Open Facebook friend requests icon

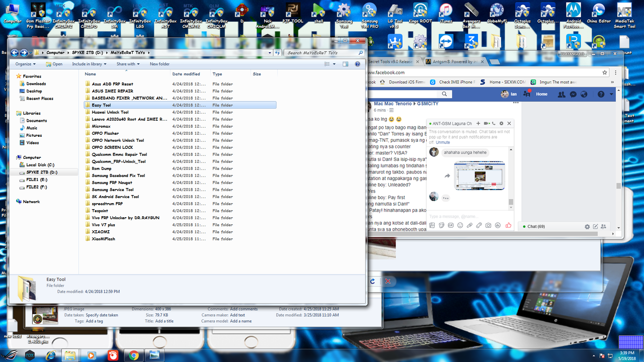pos(562,94)
